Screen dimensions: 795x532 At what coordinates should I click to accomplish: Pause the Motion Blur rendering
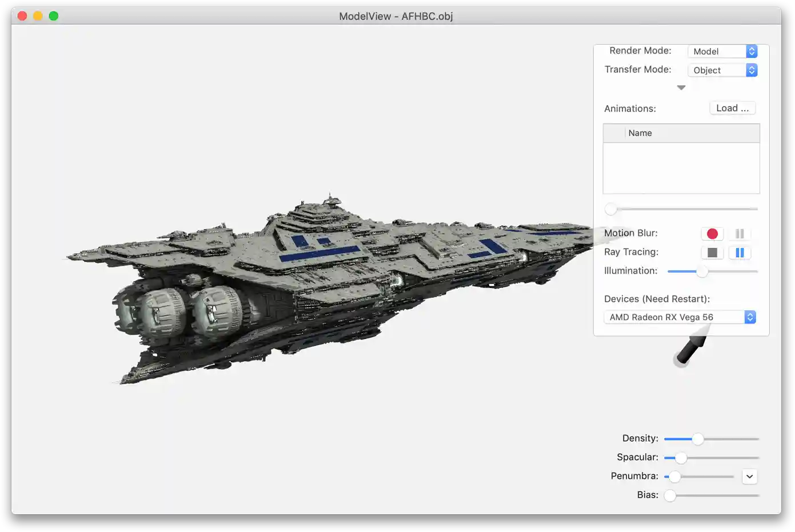click(x=740, y=234)
